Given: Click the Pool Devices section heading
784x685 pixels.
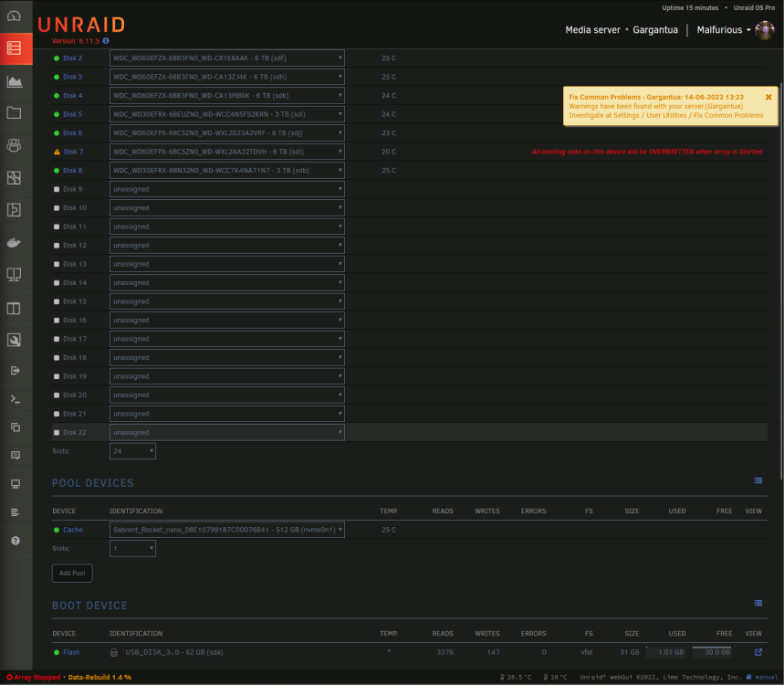Looking at the screenshot, I should [93, 483].
